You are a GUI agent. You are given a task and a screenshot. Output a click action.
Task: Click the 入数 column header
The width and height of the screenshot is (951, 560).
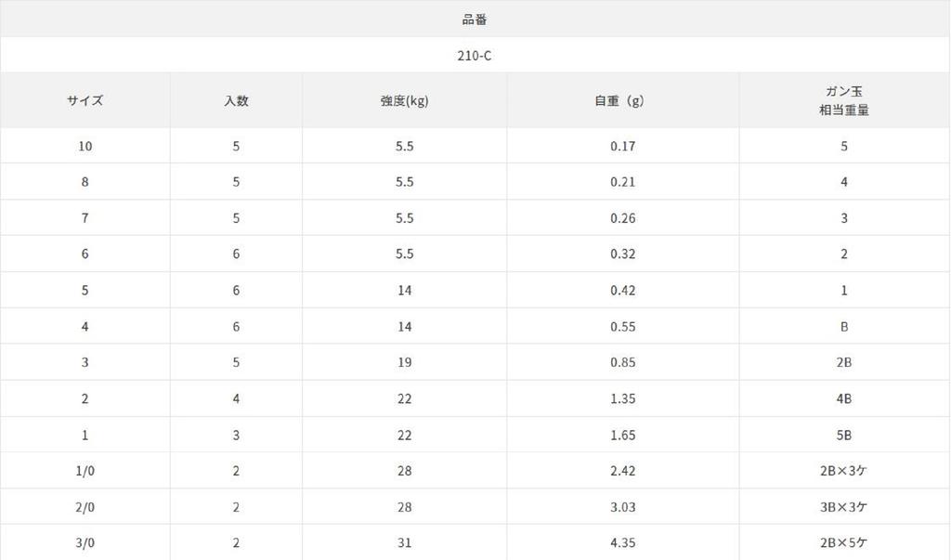(x=236, y=101)
